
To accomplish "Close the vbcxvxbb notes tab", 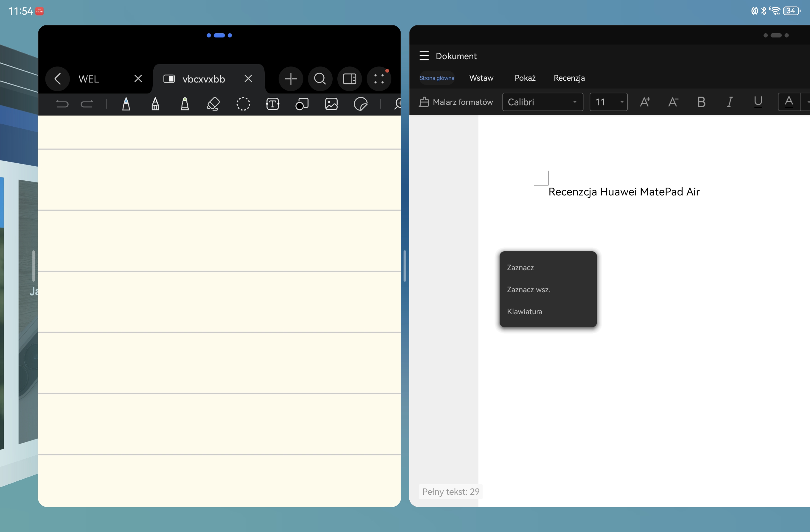I will 248,79.
